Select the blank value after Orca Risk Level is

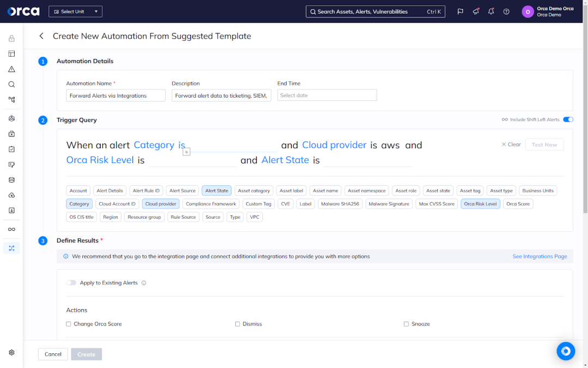[192, 160]
